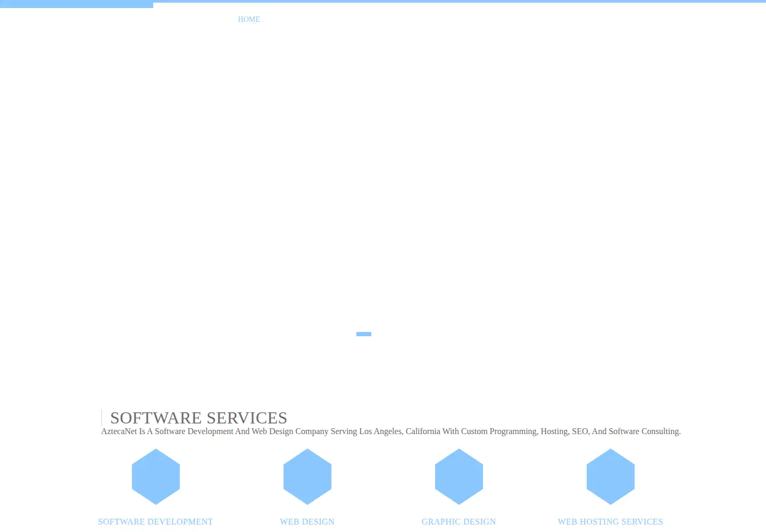Open the WEB DESIGN link
Screen dimensions: 766x532
(x=307, y=522)
